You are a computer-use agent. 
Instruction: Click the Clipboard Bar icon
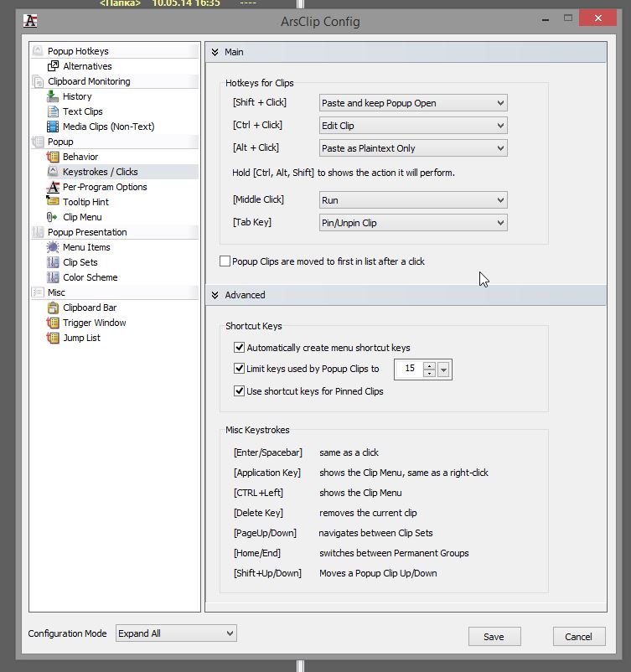(x=53, y=308)
